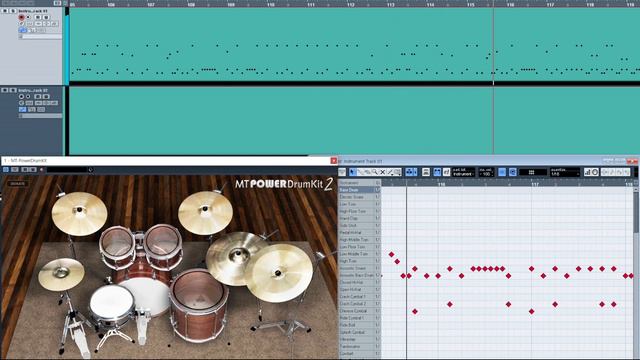Image resolution: width=640 pixels, height=360 pixels.
Task: Mute the second instrument track
Action: (x=5, y=90)
